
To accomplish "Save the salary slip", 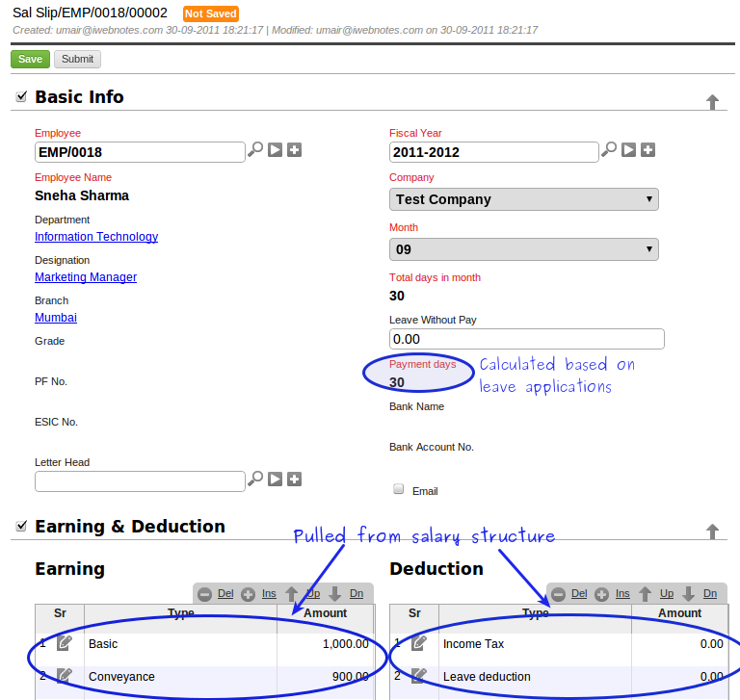I will pos(30,59).
